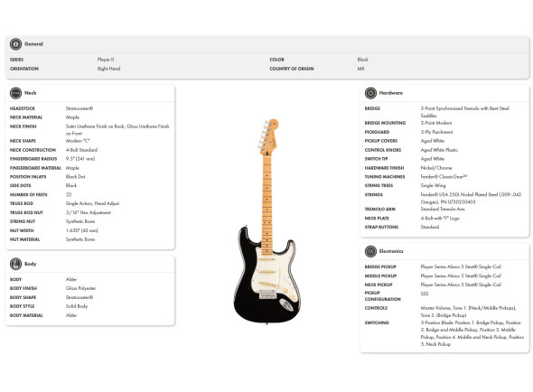This screenshot has height=392, width=533.
Task: Click the 'Fender ClassicGear' tuning machines value
Action: click(444, 177)
